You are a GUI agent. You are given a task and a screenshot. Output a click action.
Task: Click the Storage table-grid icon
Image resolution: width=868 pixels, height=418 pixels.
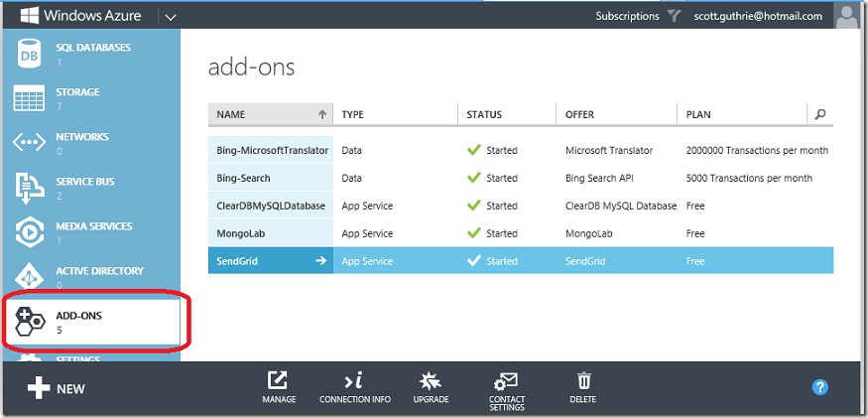(28, 98)
